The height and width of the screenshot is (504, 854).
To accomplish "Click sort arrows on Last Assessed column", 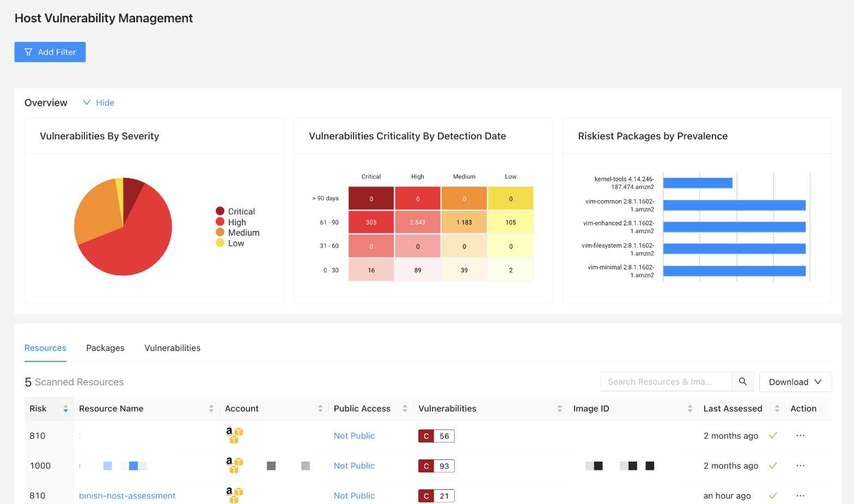I will click(777, 409).
